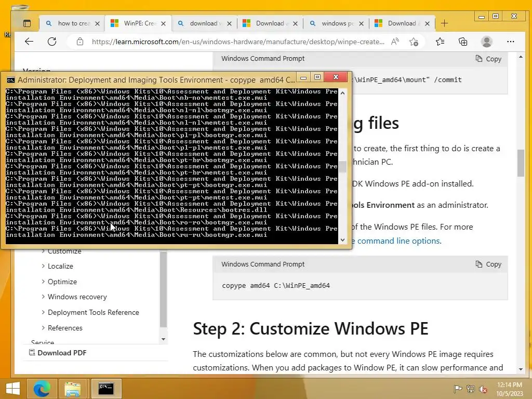Switch to the 'WinPE: Cre' tab
This screenshot has width=532, height=399.
pos(138,23)
